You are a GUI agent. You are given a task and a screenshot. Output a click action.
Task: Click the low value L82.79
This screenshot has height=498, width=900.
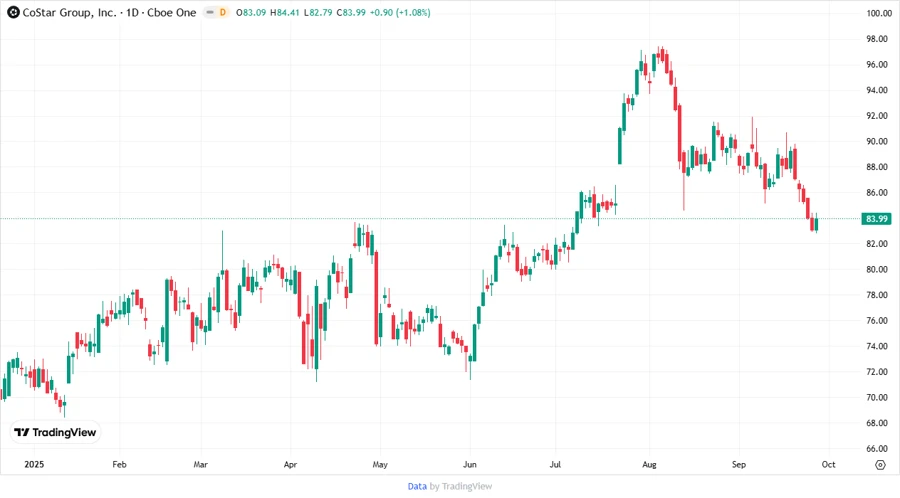(317, 12)
